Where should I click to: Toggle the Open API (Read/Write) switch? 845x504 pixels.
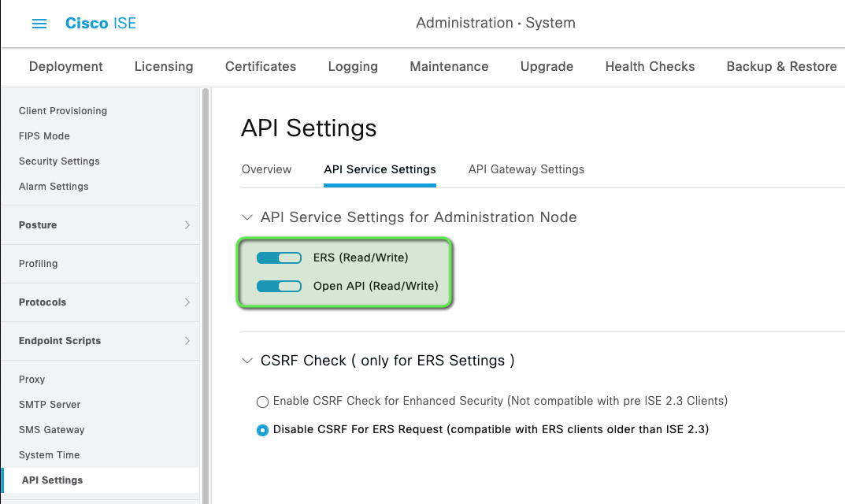[279, 286]
